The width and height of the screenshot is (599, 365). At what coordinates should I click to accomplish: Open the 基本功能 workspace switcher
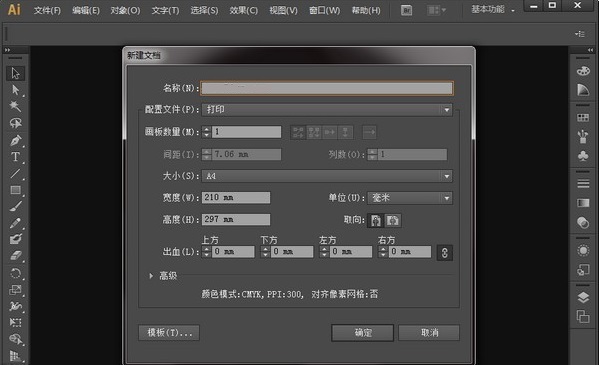(x=493, y=10)
